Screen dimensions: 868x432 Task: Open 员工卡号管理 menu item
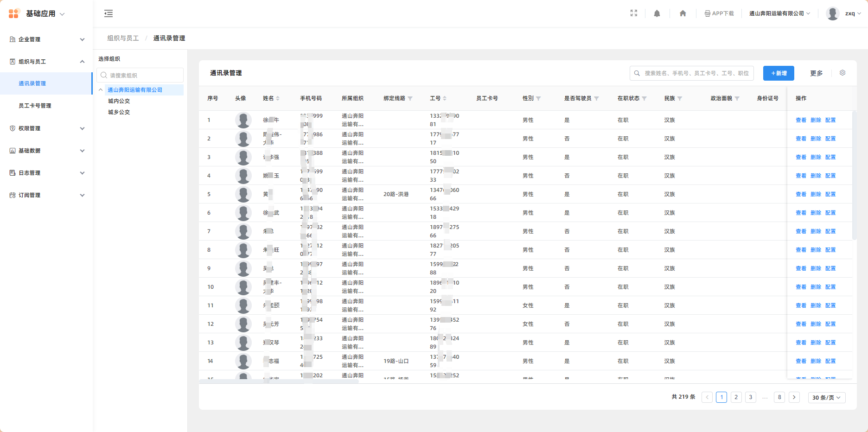(x=35, y=106)
